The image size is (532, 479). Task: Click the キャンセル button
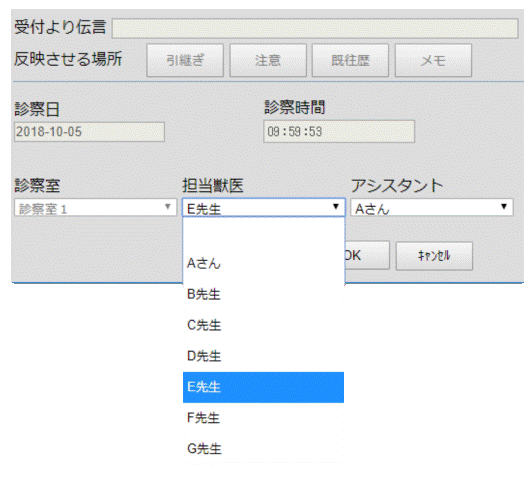(434, 256)
